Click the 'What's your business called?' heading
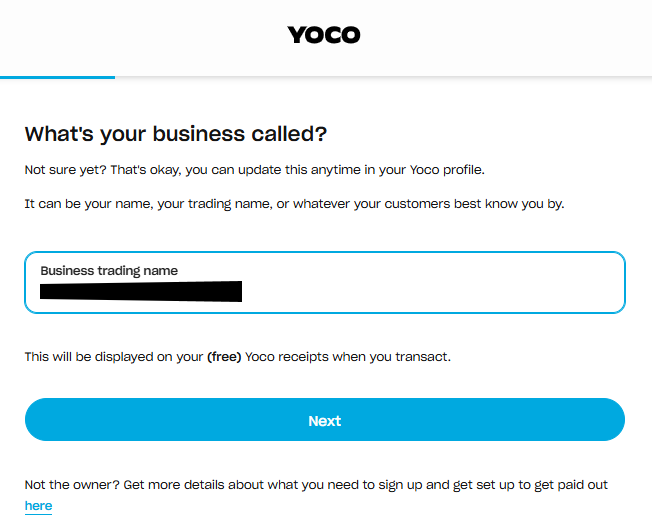Screen dimensions: 652x531 click(176, 134)
